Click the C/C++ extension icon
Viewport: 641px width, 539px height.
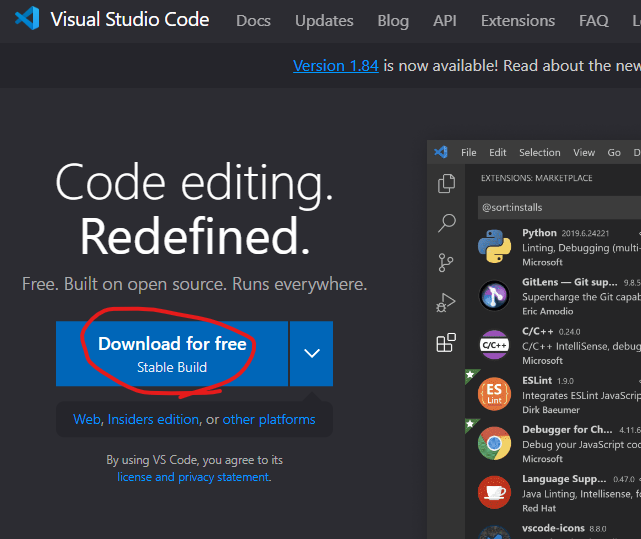tap(494, 345)
